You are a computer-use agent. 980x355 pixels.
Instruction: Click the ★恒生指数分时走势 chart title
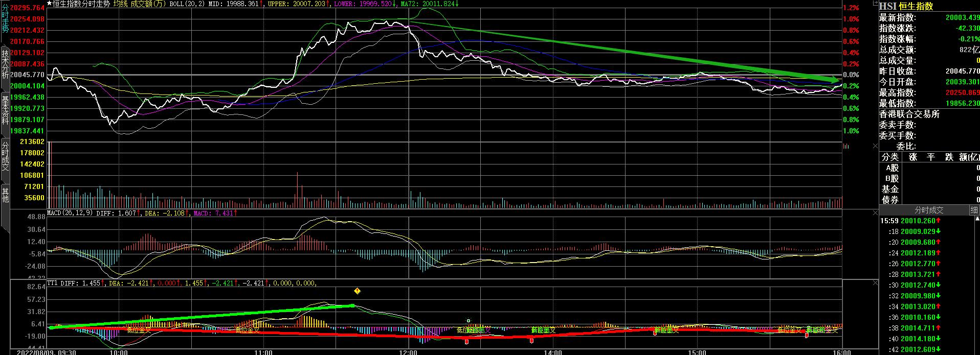pyautogui.click(x=78, y=4)
